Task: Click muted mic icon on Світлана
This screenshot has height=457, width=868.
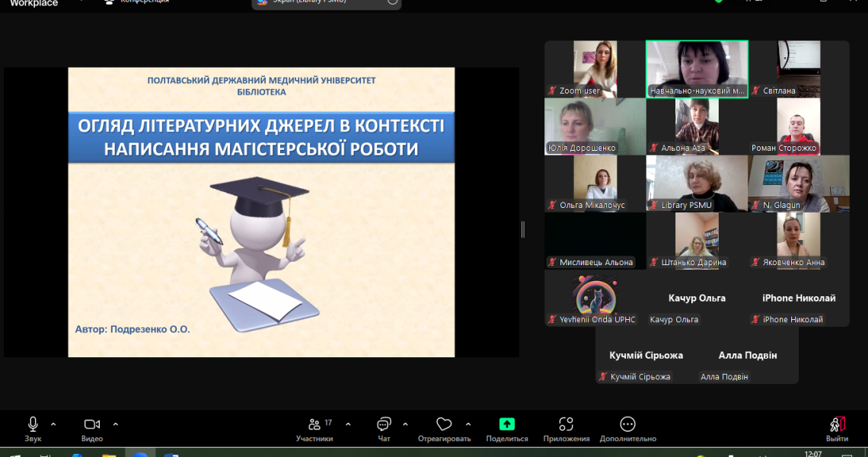Action: pyautogui.click(x=755, y=91)
